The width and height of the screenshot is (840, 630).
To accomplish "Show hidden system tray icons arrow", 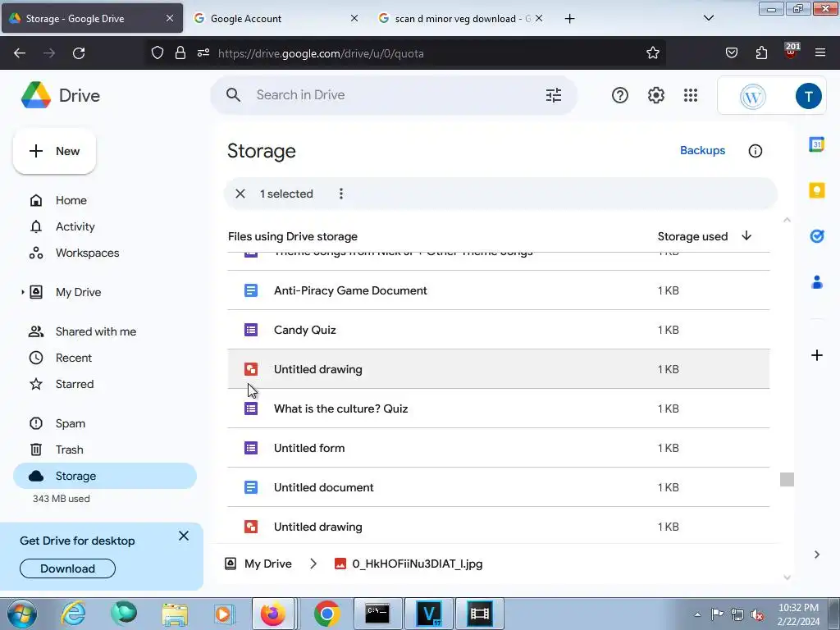I will 697,614.
